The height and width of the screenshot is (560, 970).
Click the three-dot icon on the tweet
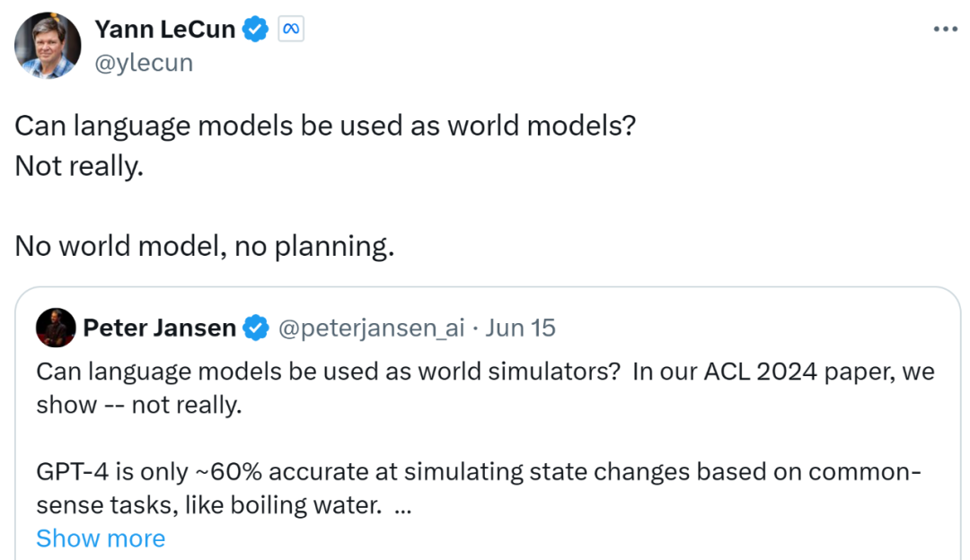(x=945, y=28)
